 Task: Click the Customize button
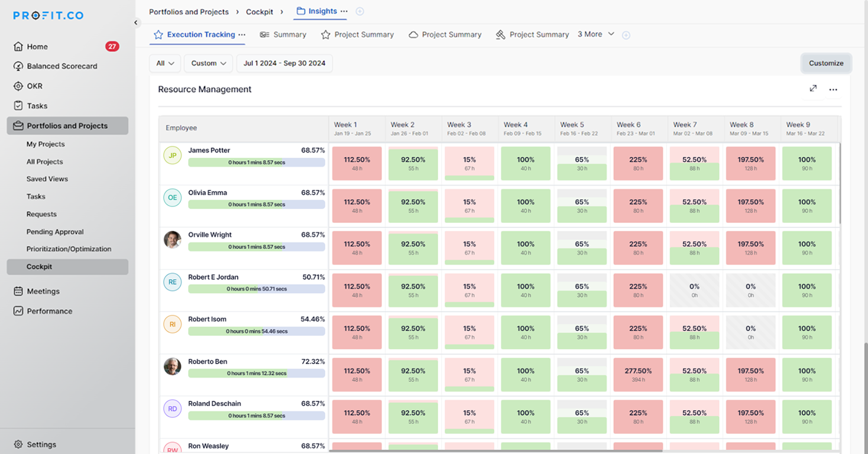[826, 63]
